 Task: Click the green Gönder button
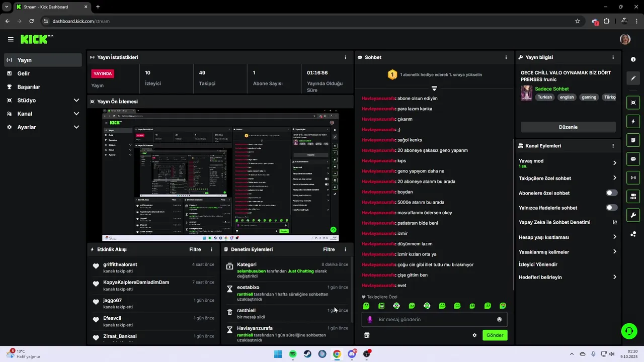pyautogui.click(x=495, y=335)
